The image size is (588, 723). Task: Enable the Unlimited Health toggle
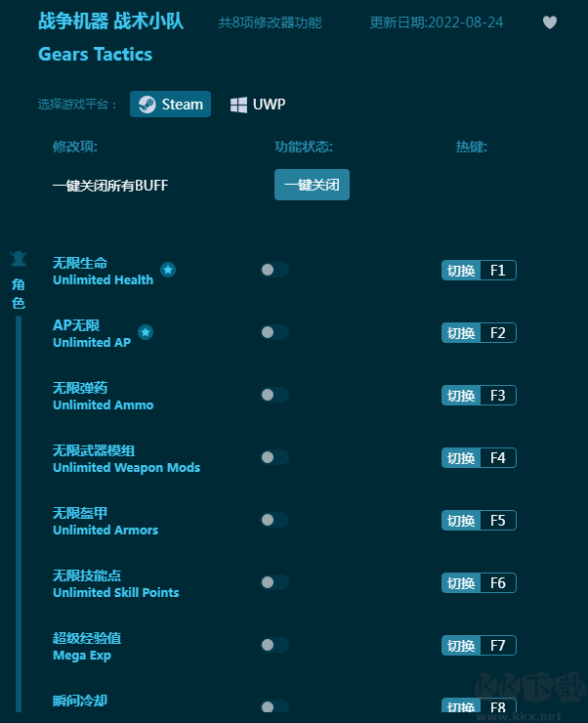(x=274, y=270)
